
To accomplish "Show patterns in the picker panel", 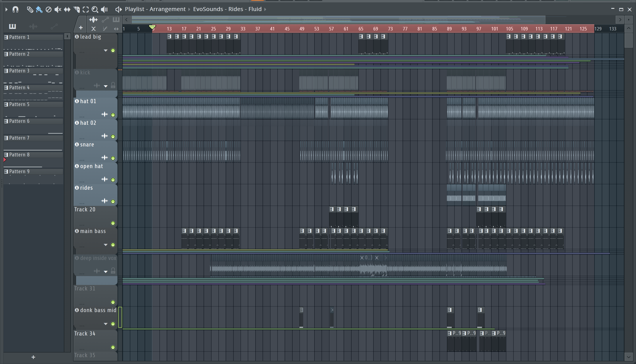I will pos(12,26).
